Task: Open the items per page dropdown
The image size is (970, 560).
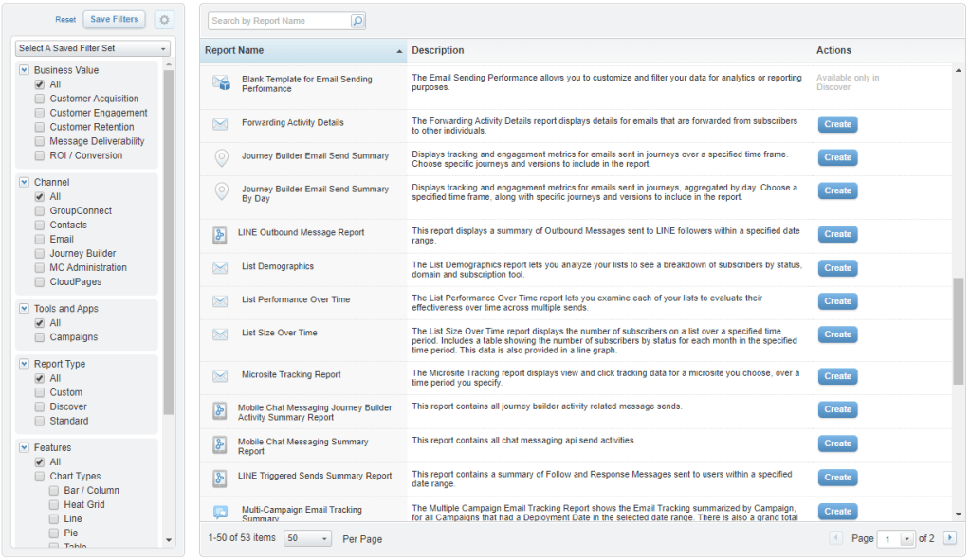Action: tap(308, 538)
